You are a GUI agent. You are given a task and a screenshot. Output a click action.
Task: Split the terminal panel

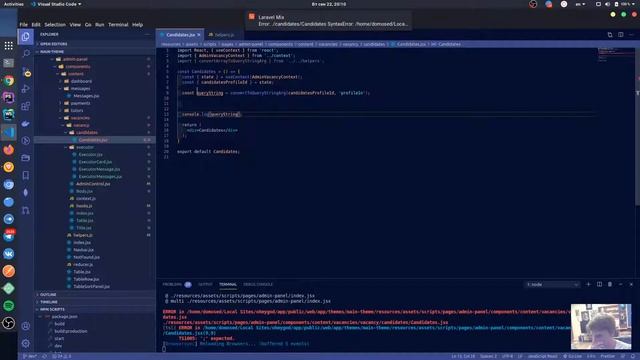point(599,284)
